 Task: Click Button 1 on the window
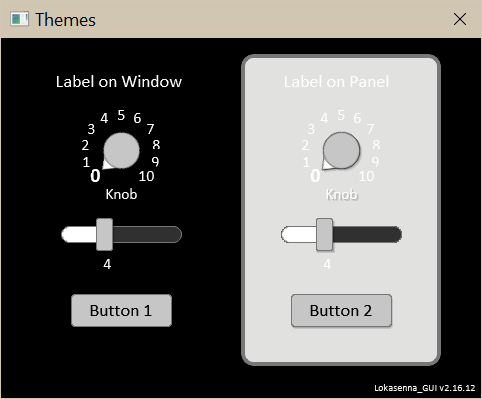pyautogui.click(x=121, y=311)
